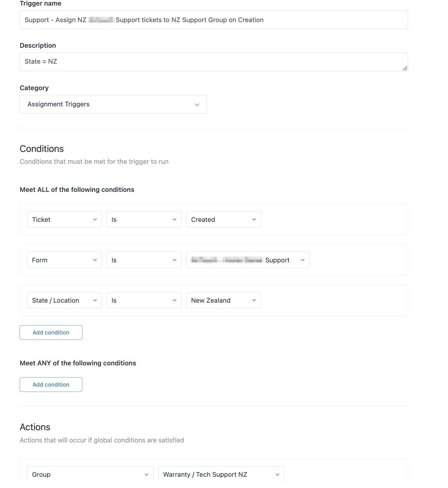The image size is (448, 488).
Task: Click the chevron icon beside New Zealand
Action: [x=254, y=300]
